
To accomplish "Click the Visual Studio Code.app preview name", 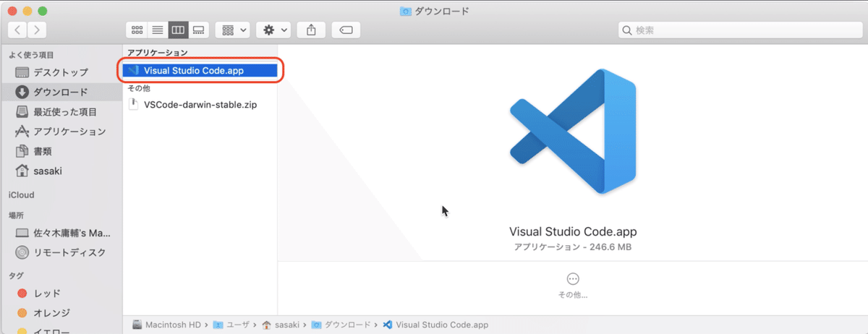I will coord(573,232).
